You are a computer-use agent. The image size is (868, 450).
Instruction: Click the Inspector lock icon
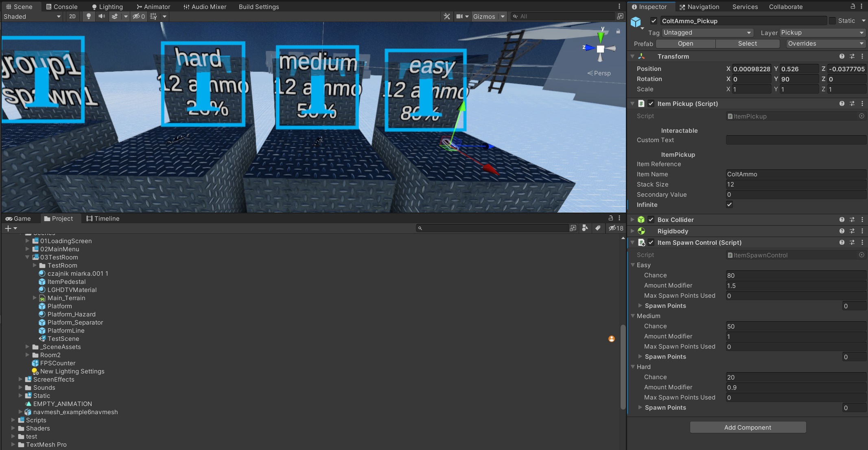click(853, 7)
